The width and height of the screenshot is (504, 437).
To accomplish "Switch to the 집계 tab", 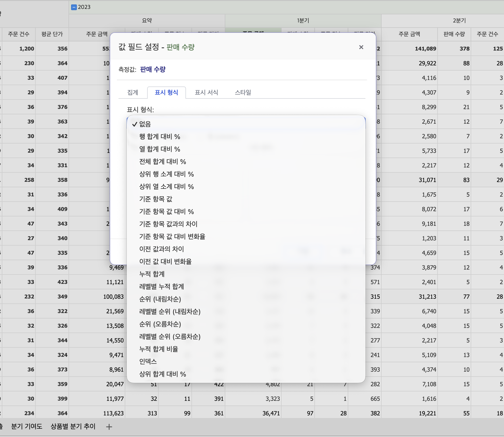I will click(x=133, y=92).
